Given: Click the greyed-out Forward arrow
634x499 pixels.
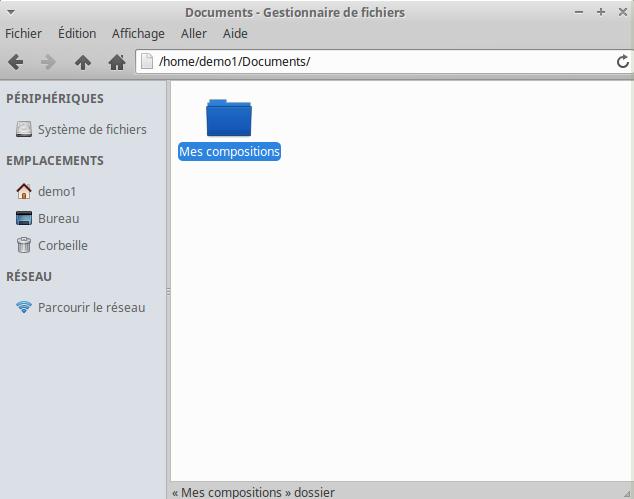Looking at the screenshot, I should (x=48, y=62).
